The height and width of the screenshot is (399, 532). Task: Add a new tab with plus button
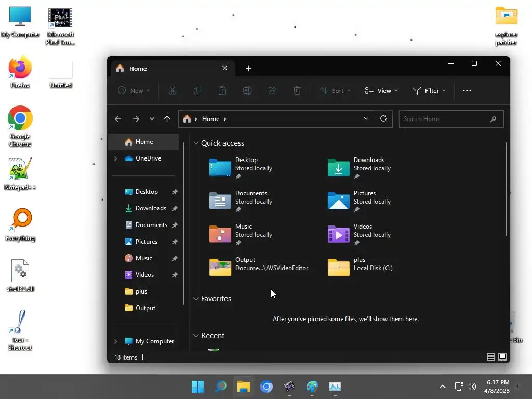click(x=248, y=69)
